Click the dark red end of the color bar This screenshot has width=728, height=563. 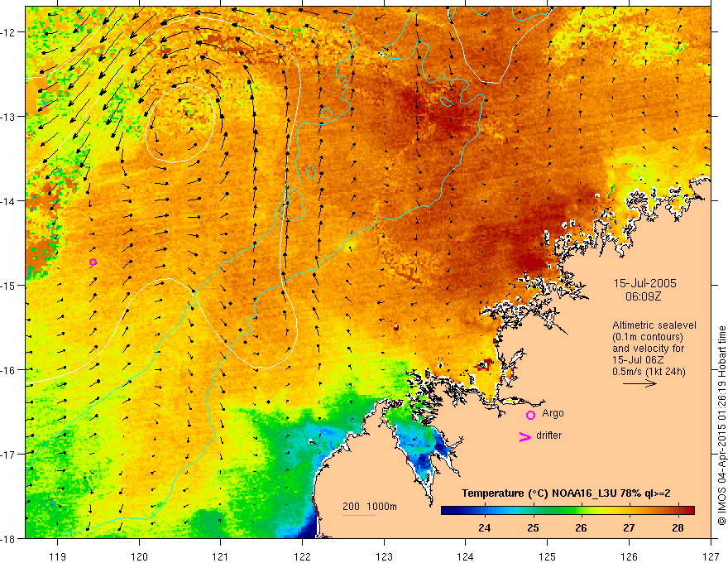point(689,510)
